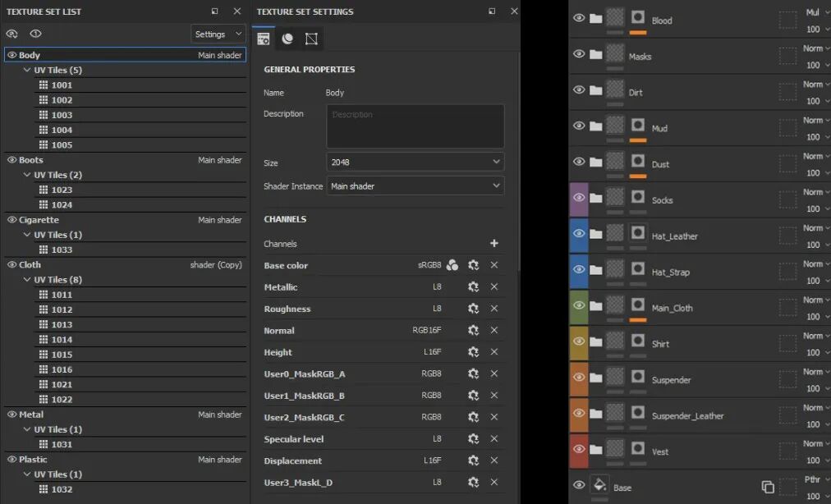
Task: Add a new channel with plus icon
Action: pos(494,243)
